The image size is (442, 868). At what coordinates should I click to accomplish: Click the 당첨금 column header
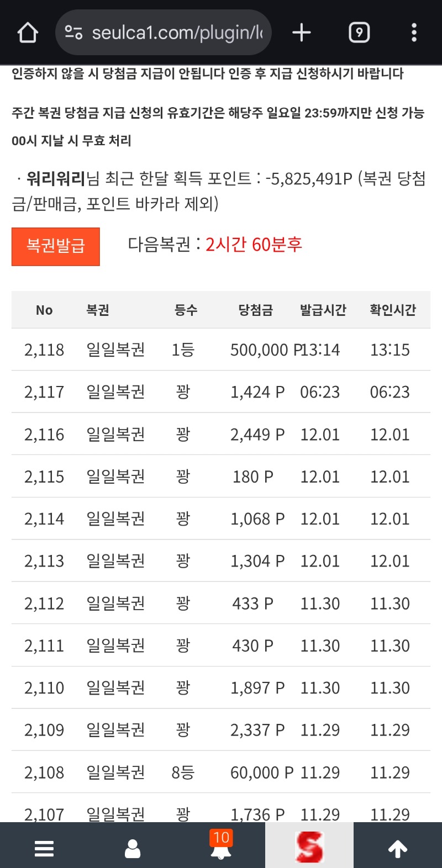click(x=255, y=310)
